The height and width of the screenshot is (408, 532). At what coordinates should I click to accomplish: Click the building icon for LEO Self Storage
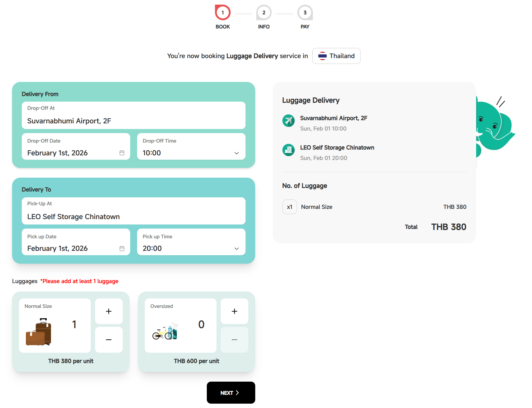[x=288, y=150]
